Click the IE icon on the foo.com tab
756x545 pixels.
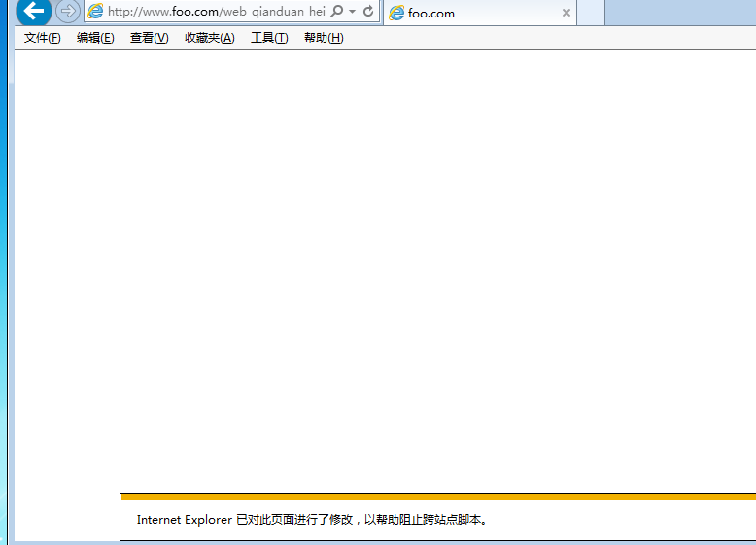click(x=396, y=13)
